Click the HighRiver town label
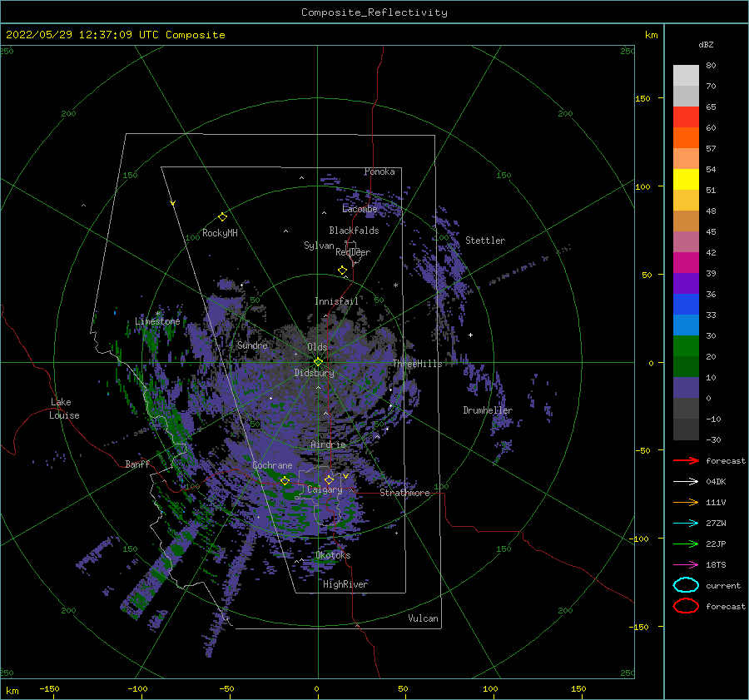The width and height of the screenshot is (749, 700). coord(345,584)
